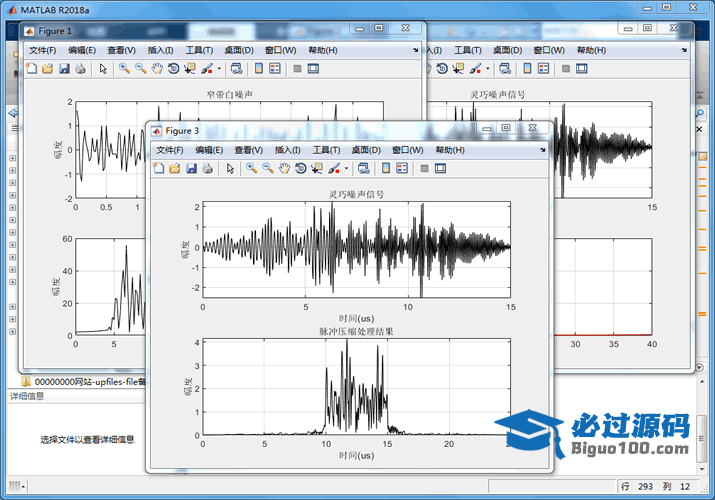
Task: Click New Figure icon in Figure 1 toolbar
Action: (x=31, y=69)
